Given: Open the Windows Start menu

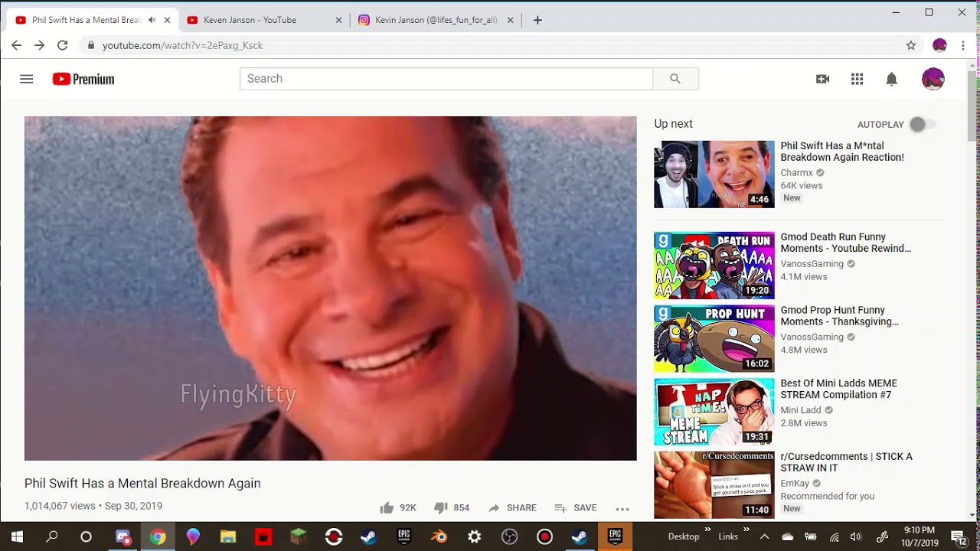Looking at the screenshot, I should [17, 536].
